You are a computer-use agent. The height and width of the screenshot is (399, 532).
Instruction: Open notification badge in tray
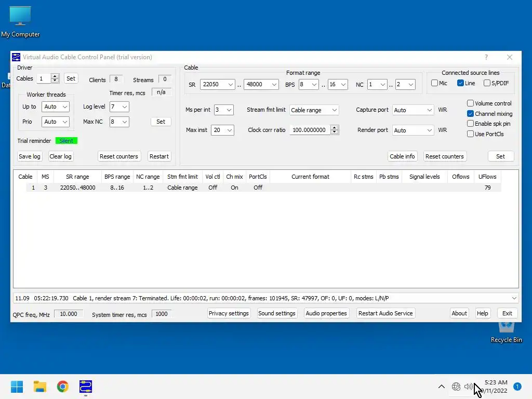517,387
